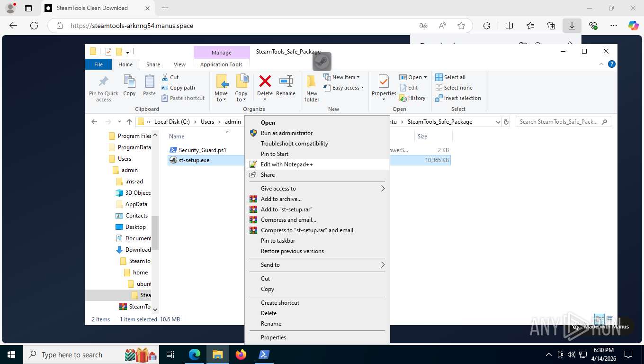Click the Edge Favorites star icon
The image size is (644, 364).
pyautogui.click(x=461, y=26)
